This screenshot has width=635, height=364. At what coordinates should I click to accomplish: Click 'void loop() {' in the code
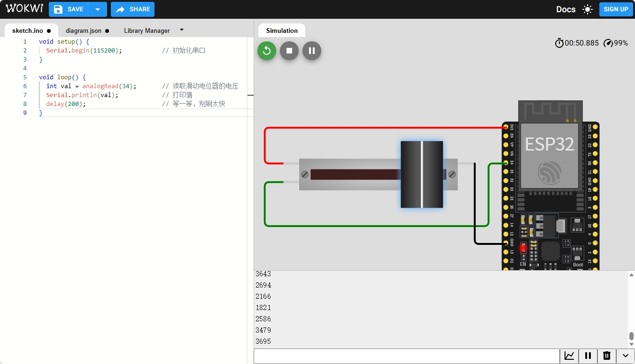tap(62, 77)
